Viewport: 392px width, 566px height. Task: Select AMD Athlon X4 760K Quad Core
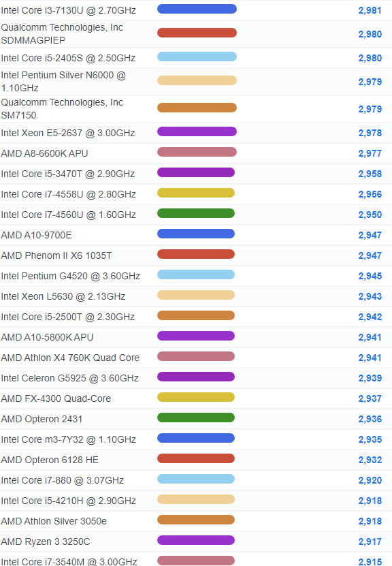pos(70,358)
